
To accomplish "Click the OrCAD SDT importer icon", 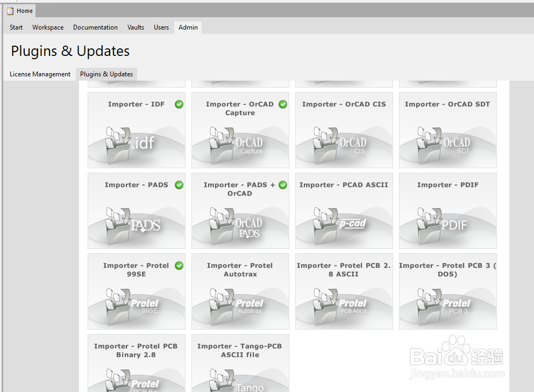I will [x=444, y=145].
